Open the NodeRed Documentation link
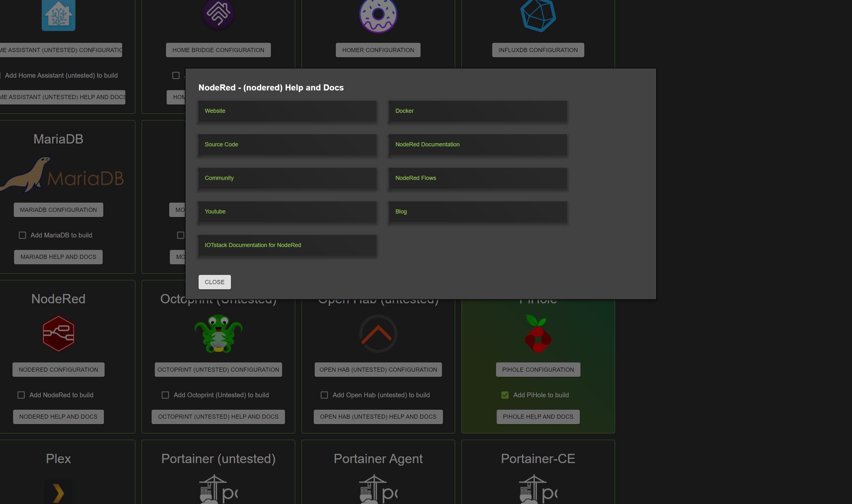Image resolution: width=852 pixels, height=504 pixels. pyautogui.click(x=427, y=144)
